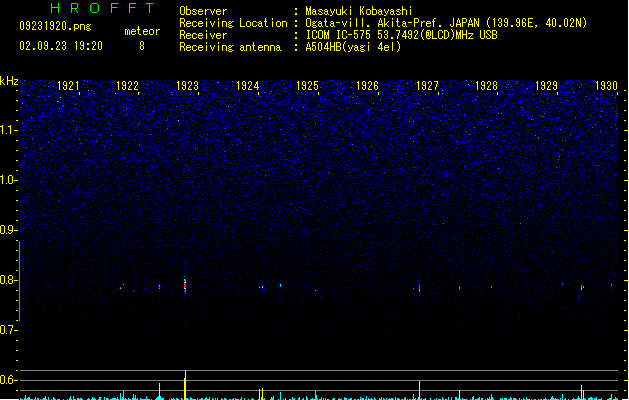629x400 pixels.
Task: Click the Observer label
Action: 203,11
